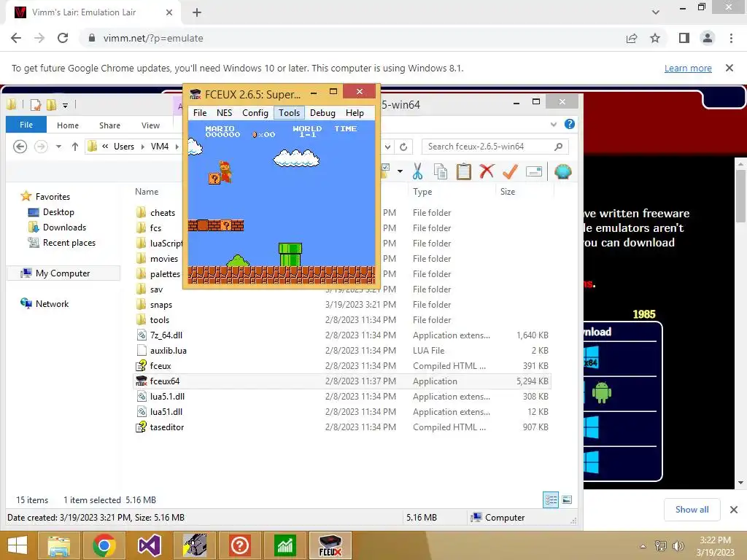
Task: Open the Chrome profile avatar
Action: [708, 38]
